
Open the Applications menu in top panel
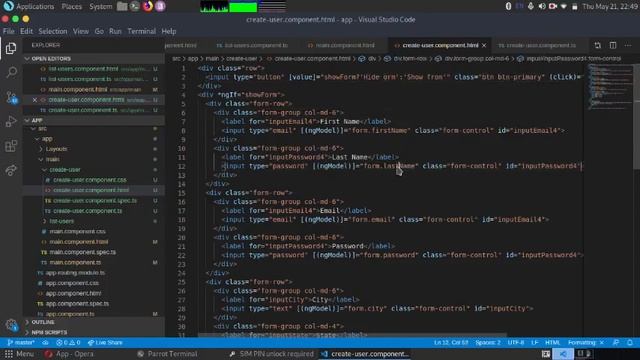tap(35, 6)
